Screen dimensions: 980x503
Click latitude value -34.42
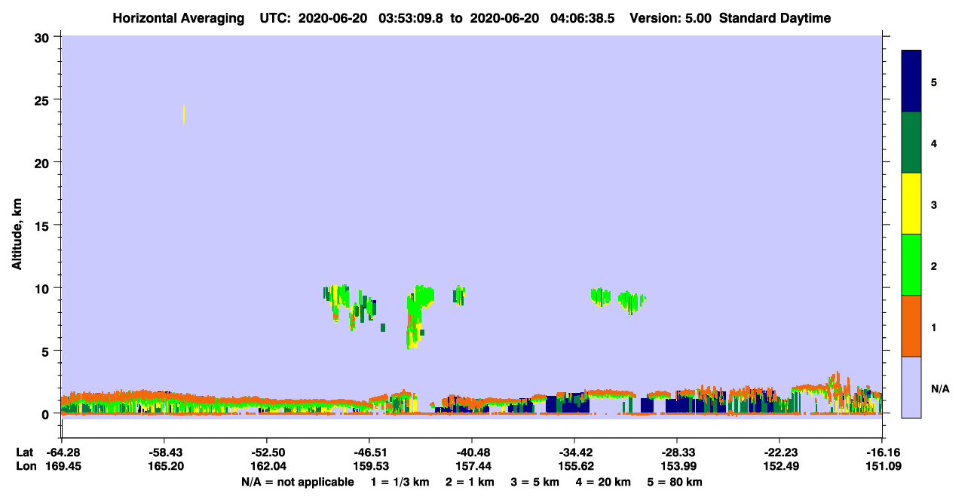click(x=574, y=452)
